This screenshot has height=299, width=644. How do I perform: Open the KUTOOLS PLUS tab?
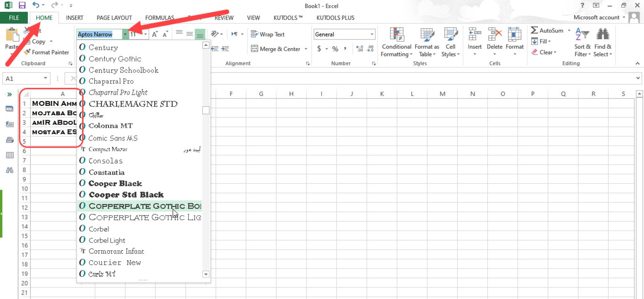coord(335,18)
